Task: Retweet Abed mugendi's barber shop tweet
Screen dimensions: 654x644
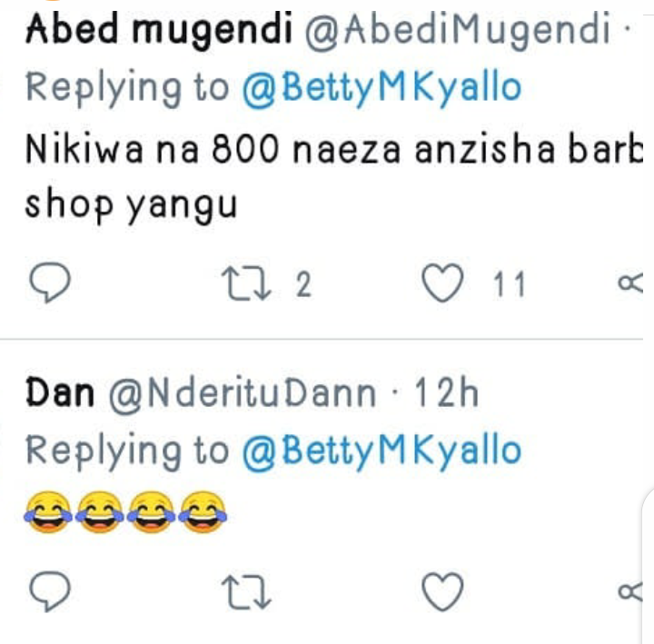Action: point(246,284)
